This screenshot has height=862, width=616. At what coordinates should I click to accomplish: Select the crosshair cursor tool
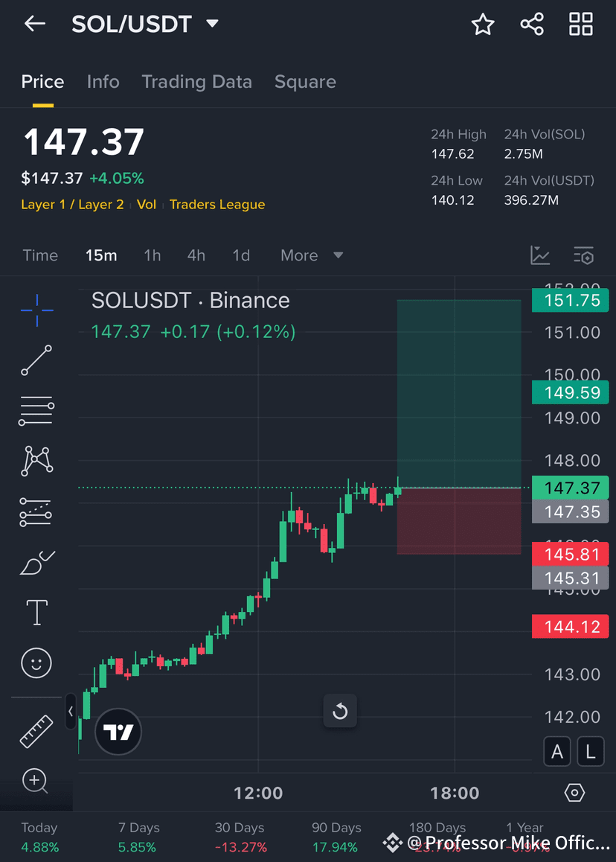(36, 310)
